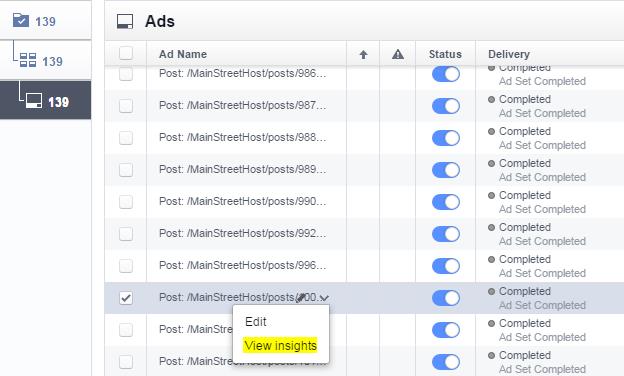Viewport: 624px width, 376px height.
Task: Toggle status switch for posts/986 ad
Action: [446, 74]
